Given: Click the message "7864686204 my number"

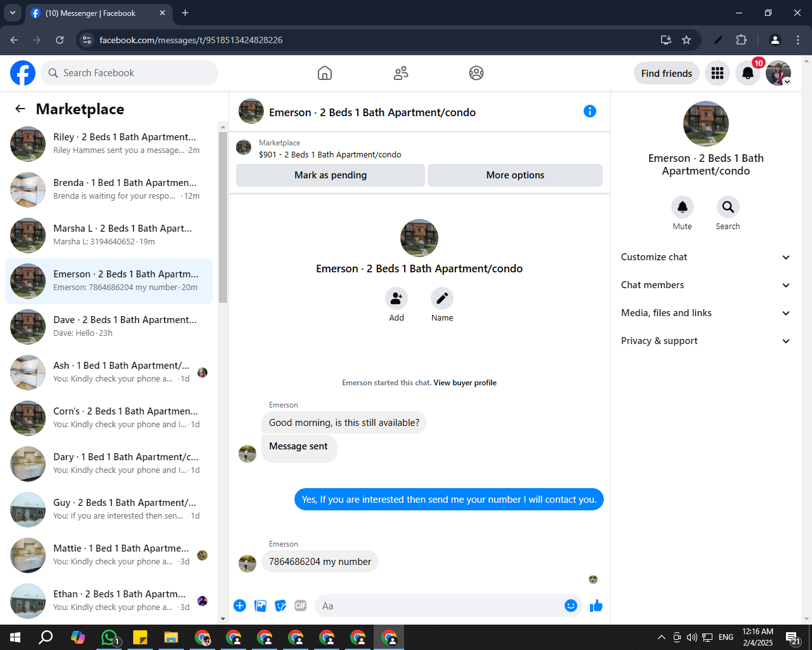Looking at the screenshot, I should coord(320,562).
